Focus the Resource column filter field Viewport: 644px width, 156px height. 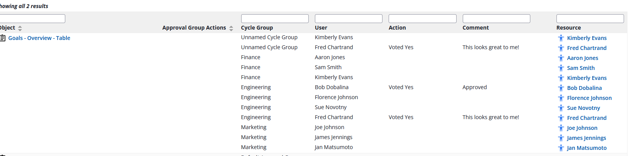(590, 18)
